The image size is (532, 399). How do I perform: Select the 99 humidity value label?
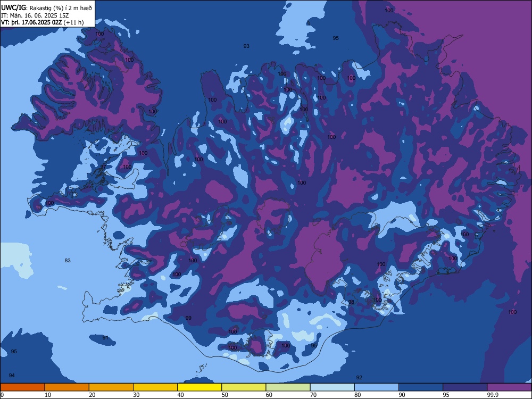[x=188, y=318]
